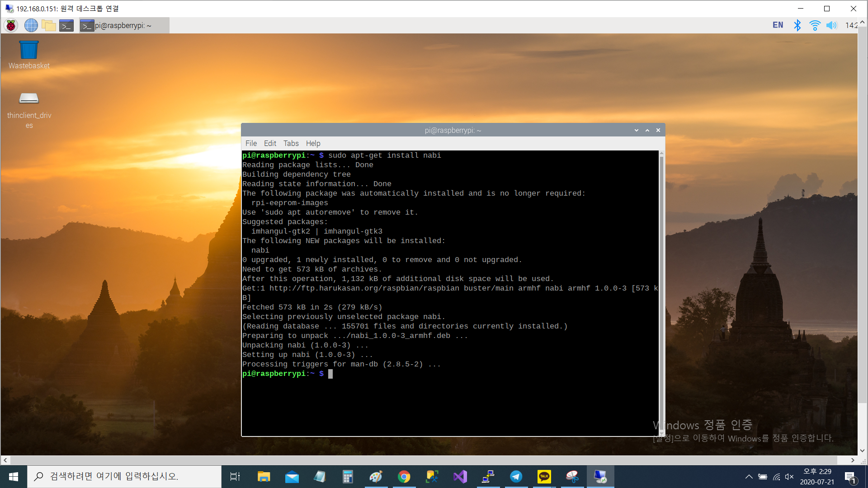Viewport: 868px width, 488px height.
Task: Launch a new terminal from the panel
Action: (66, 26)
